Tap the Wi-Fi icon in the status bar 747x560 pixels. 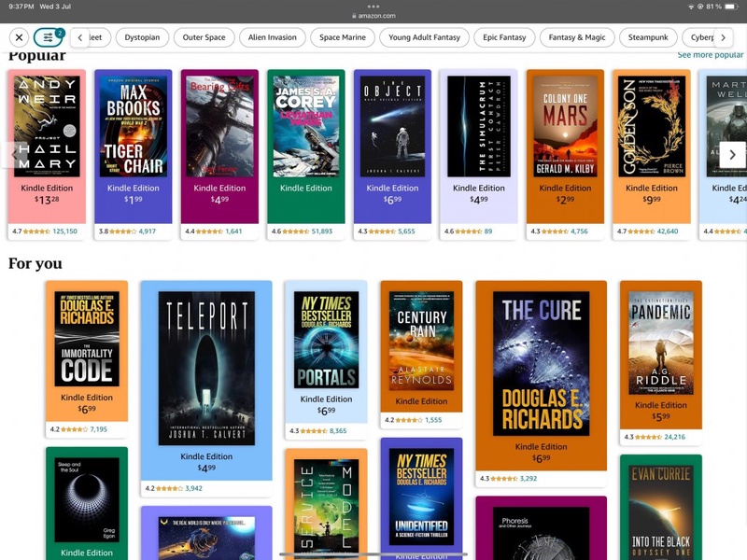(691, 7)
